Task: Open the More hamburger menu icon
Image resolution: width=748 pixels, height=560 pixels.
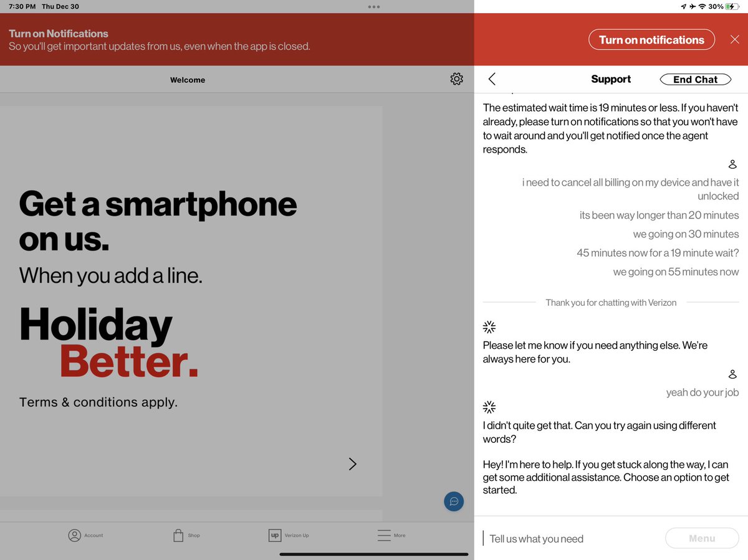Action: click(384, 535)
